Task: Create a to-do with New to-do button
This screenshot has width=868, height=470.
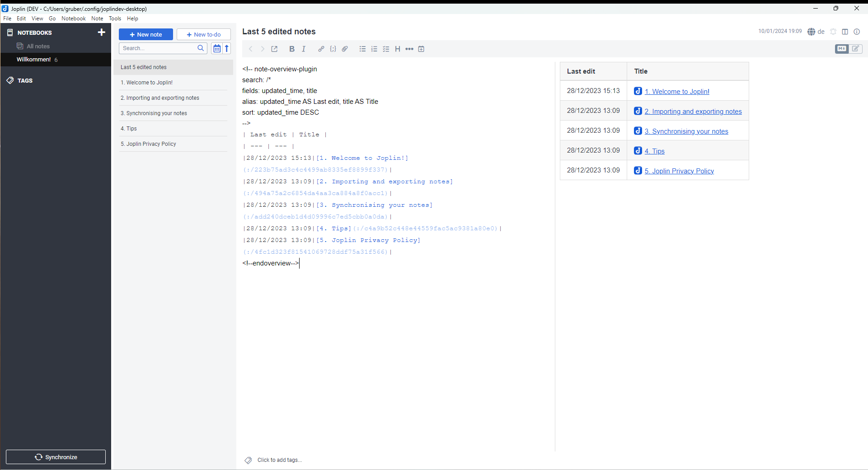Action: (204, 34)
